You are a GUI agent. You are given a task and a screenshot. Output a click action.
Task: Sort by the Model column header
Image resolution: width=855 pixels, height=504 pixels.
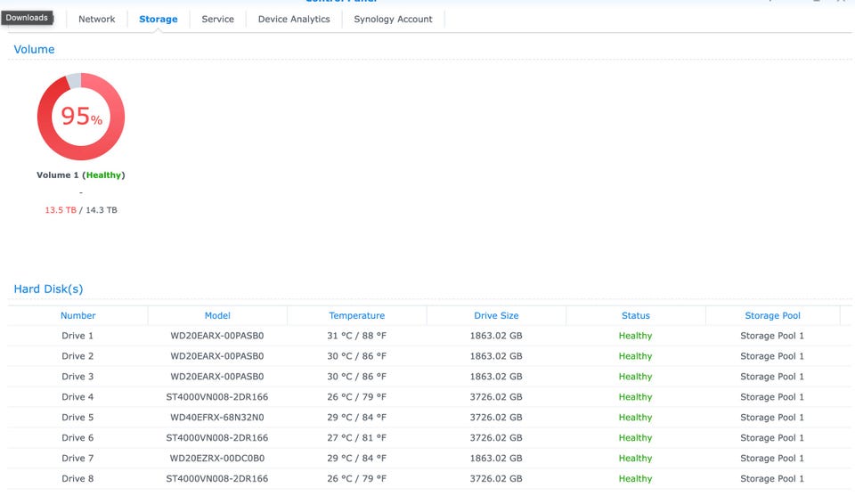point(217,315)
